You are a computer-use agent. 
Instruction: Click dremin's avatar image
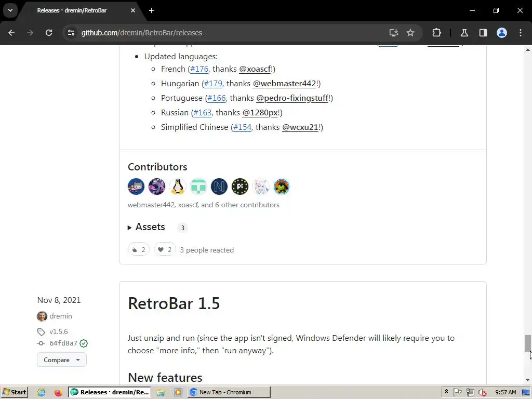click(x=42, y=316)
